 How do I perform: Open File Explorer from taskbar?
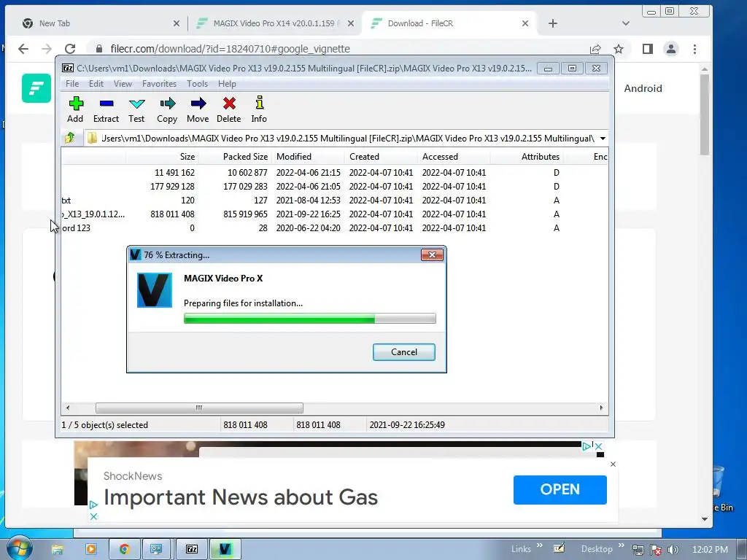[58, 549]
